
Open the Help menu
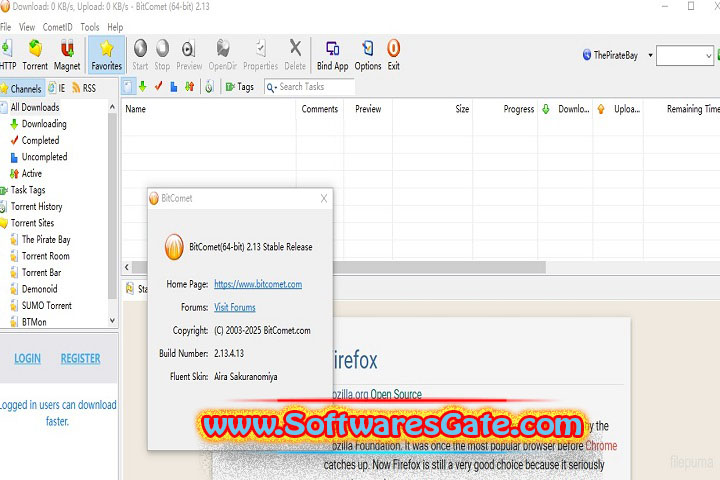pyautogui.click(x=115, y=27)
